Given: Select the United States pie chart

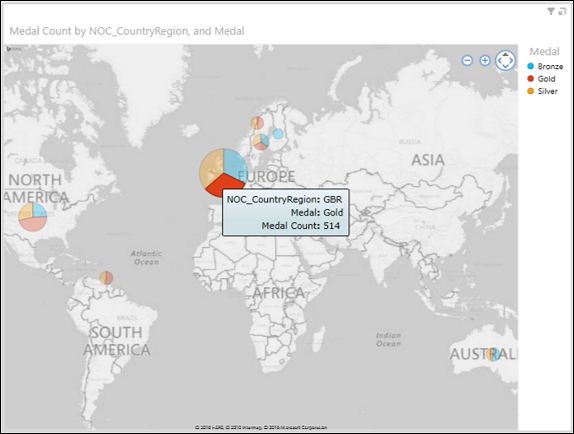Looking at the screenshot, I should tap(33, 217).
